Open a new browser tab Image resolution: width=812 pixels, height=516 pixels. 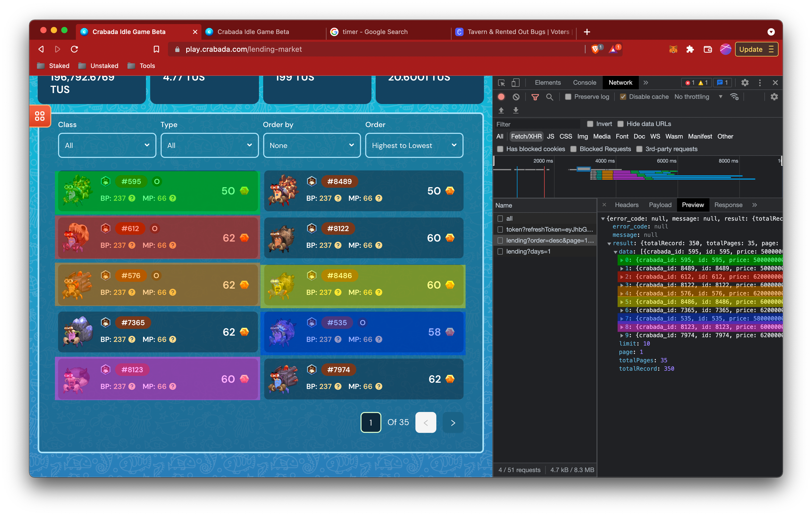pyautogui.click(x=587, y=32)
